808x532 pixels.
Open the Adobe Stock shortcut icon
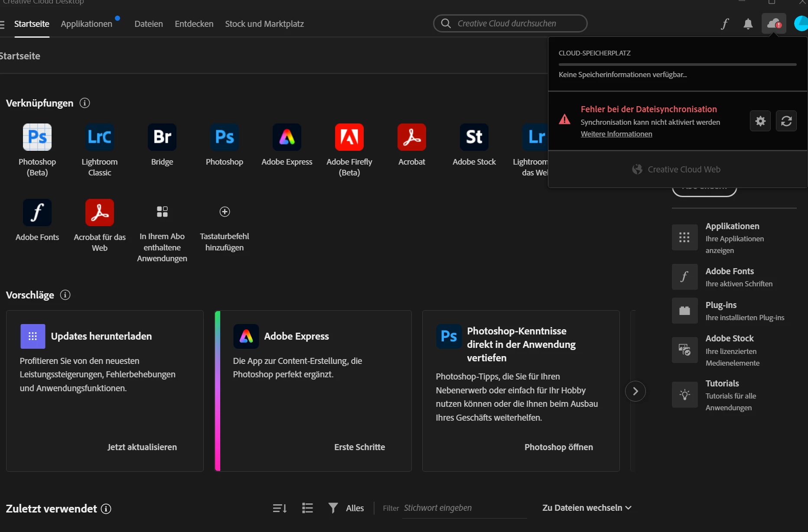(x=474, y=137)
